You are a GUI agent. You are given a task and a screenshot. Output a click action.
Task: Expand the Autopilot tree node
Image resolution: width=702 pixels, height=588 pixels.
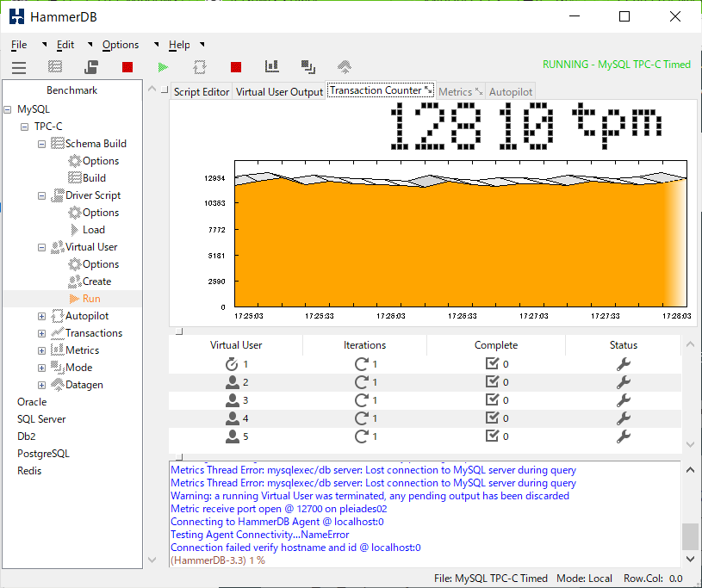click(41, 316)
